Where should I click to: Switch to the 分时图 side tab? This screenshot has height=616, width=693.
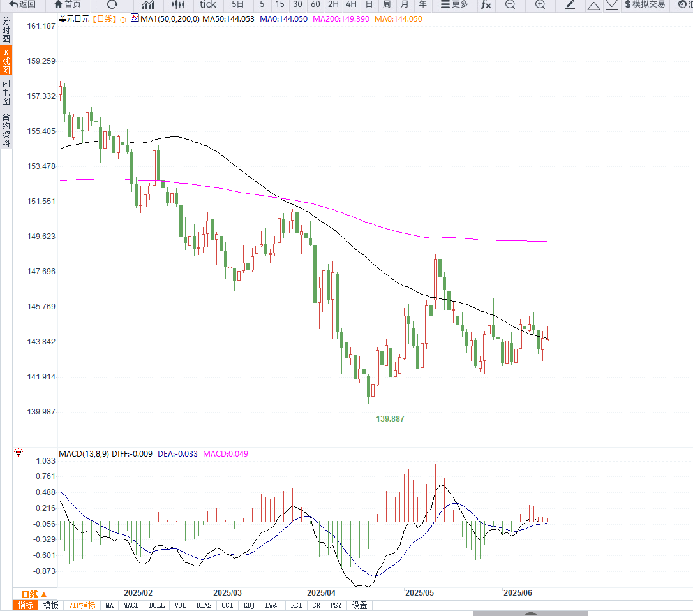(x=6, y=30)
